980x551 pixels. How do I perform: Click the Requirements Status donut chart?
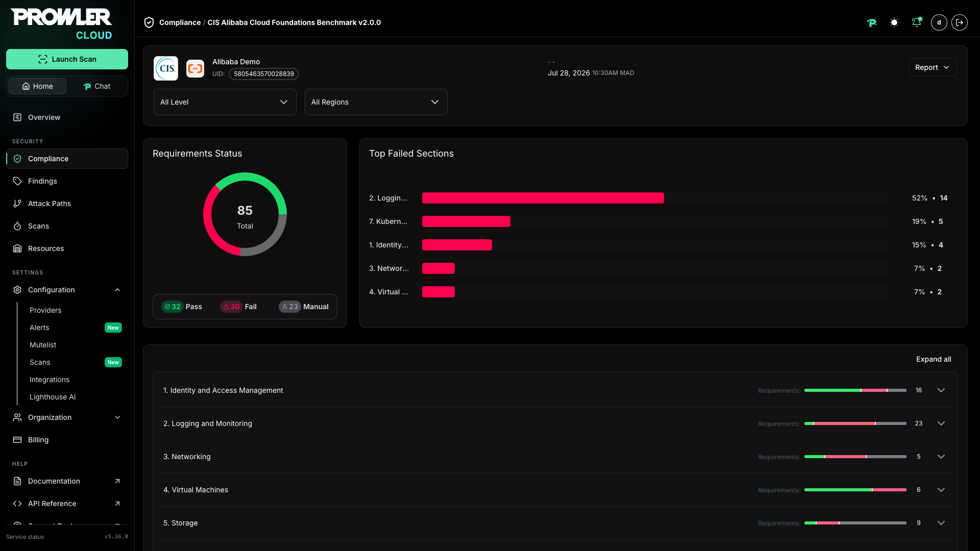(x=245, y=214)
